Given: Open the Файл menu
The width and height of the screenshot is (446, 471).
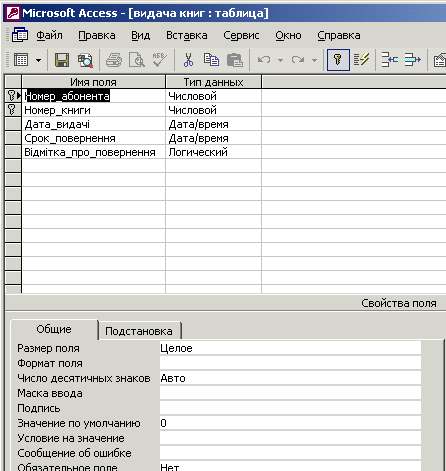Looking at the screenshot, I should click(x=49, y=35).
